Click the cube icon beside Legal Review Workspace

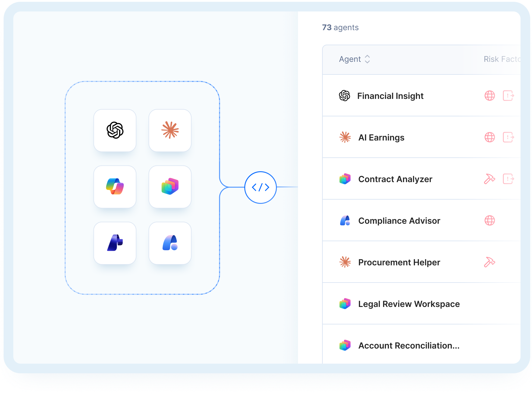345,304
